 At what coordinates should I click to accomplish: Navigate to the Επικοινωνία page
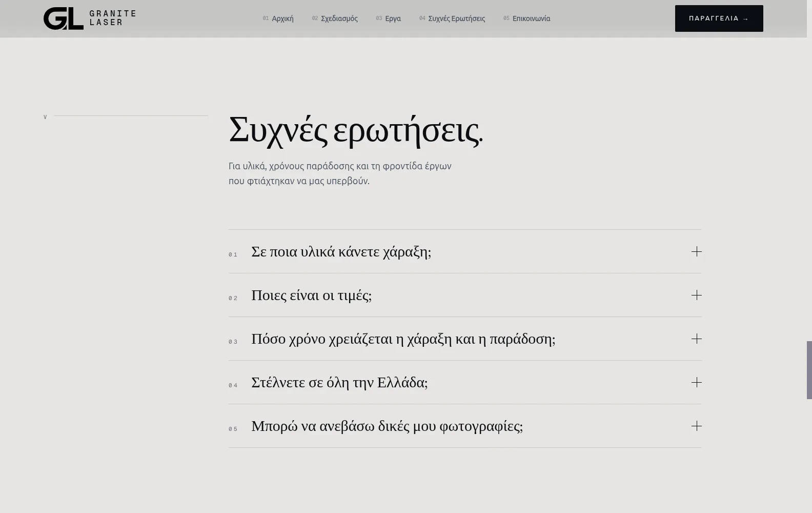527,18
